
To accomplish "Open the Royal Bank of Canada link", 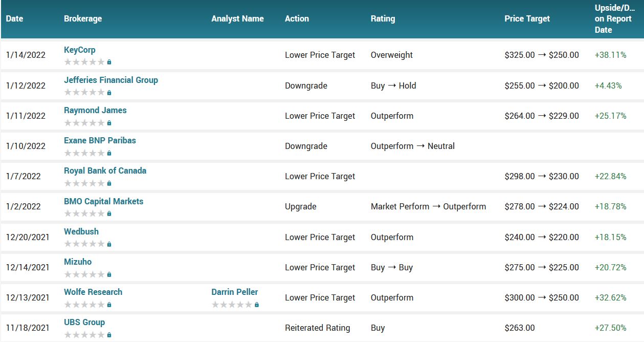I will point(105,170).
